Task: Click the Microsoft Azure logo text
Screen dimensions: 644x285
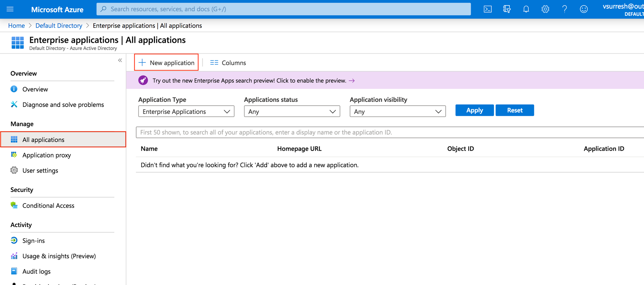Action: coord(57,10)
